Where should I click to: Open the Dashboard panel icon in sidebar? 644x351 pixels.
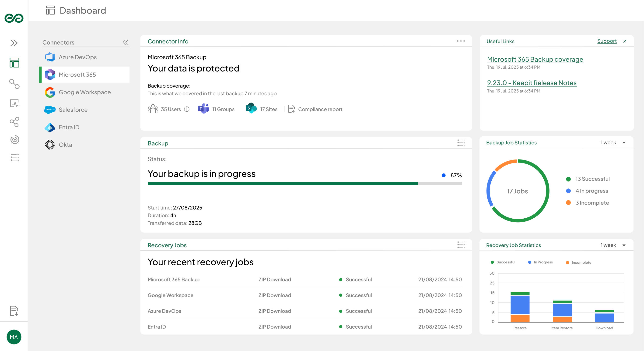point(14,63)
